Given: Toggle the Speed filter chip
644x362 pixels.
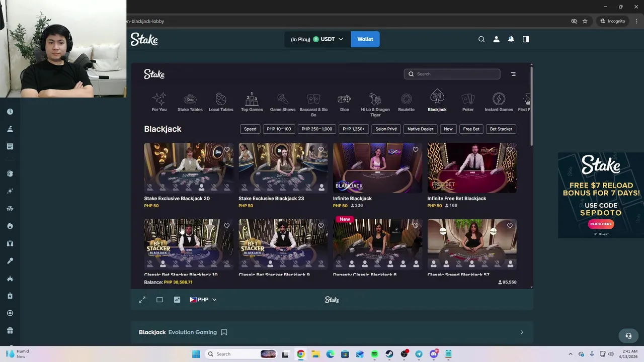Looking at the screenshot, I should pyautogui.click(x=250, y=129).
